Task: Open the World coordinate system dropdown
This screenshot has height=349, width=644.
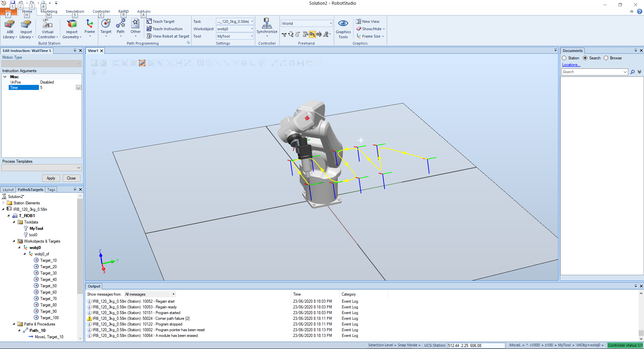Action: (330, 23)
